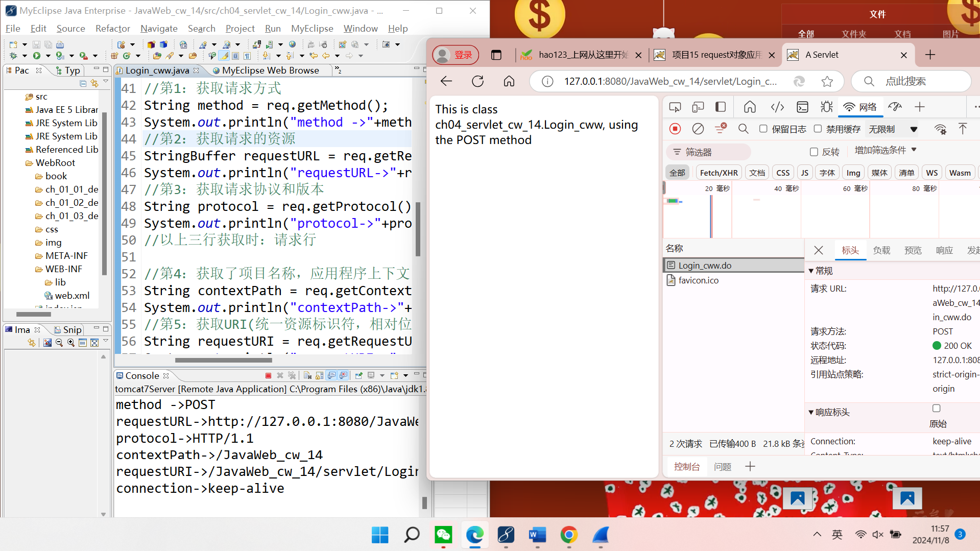Click the editor horizontal scrollbar
The width and height of the screenshot is (980, 551).
(x=223, y=360)
